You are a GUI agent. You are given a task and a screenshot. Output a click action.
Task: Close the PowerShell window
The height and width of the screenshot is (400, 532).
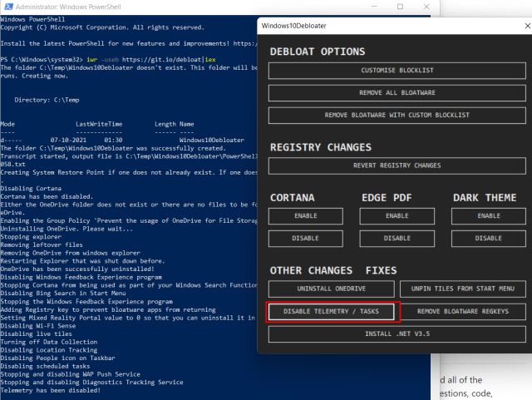click(426, 7)
